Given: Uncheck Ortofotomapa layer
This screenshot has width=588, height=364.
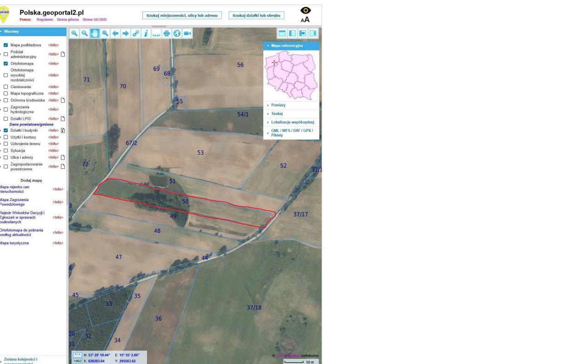Looking at the screenshot, I should (x=6, y=63).
